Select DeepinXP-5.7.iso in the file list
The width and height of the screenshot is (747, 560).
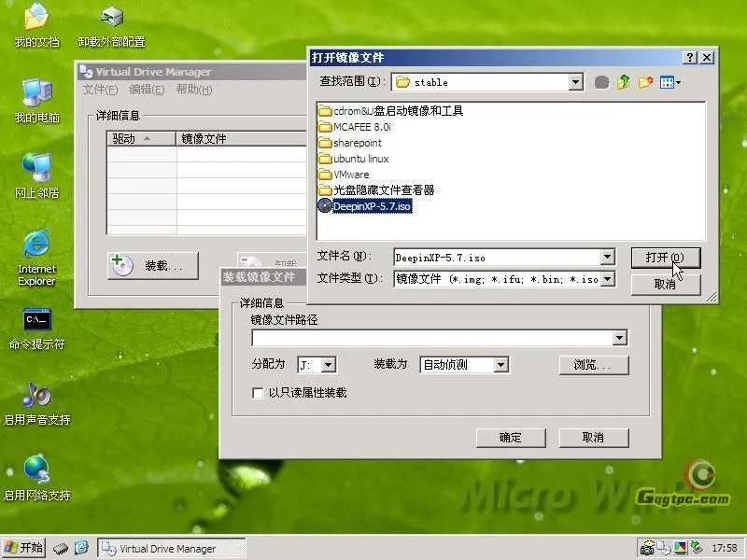coord(370,205)
